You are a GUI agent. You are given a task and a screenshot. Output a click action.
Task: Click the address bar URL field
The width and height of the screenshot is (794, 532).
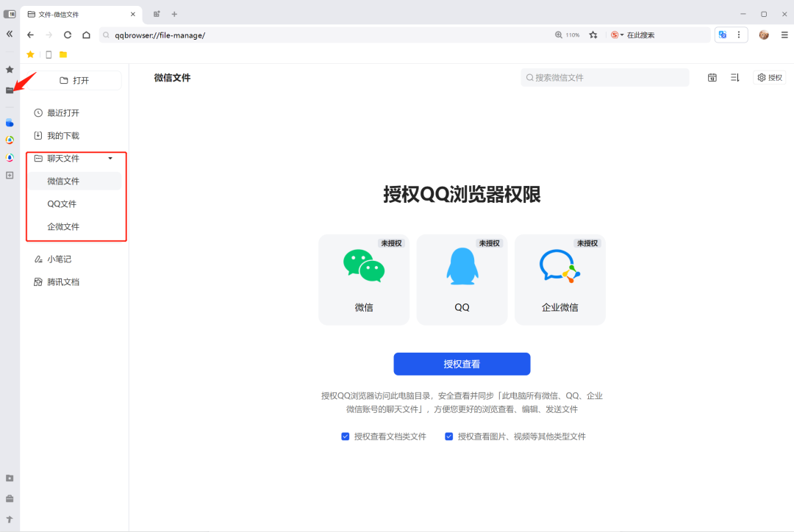324,35
